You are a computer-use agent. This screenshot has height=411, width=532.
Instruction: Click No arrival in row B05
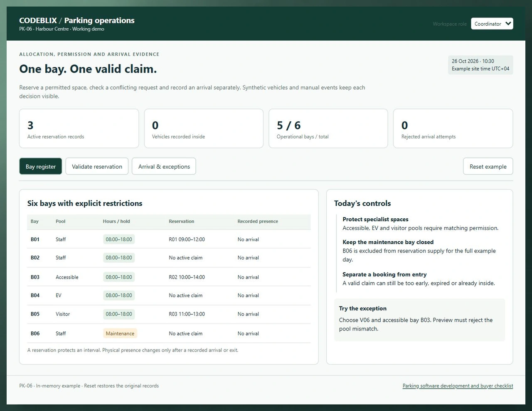248,314
